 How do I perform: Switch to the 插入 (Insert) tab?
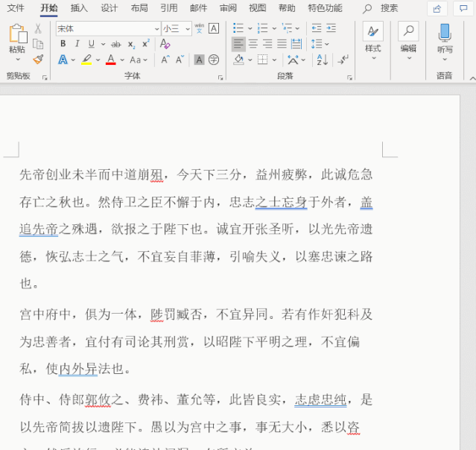[x=79, y=8]
